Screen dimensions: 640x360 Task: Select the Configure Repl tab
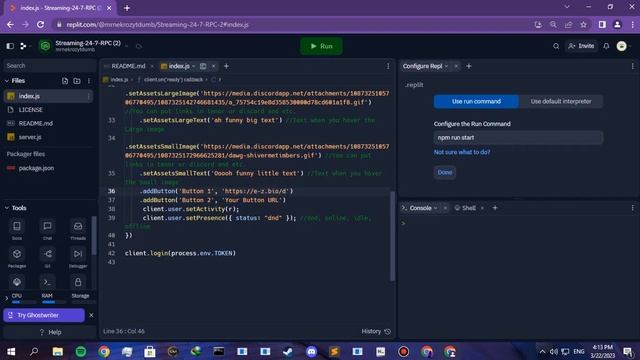click(x=422, y=66)
